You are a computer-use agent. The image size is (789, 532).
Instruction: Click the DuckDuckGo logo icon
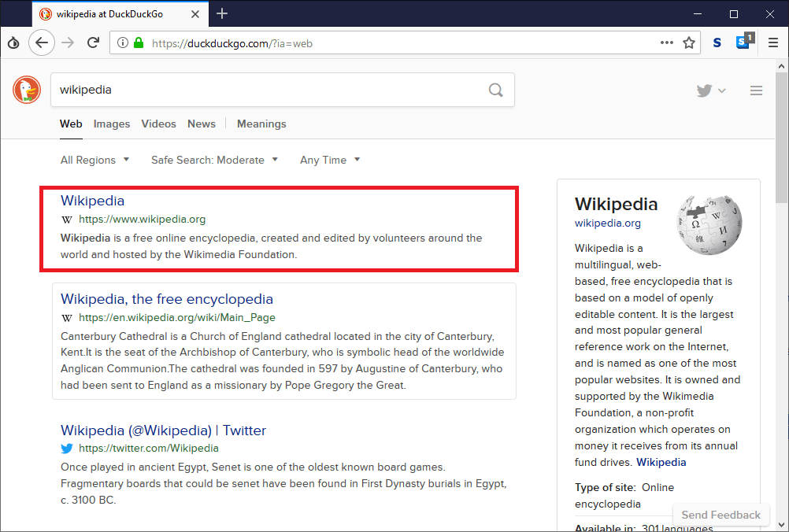[27, 90]
